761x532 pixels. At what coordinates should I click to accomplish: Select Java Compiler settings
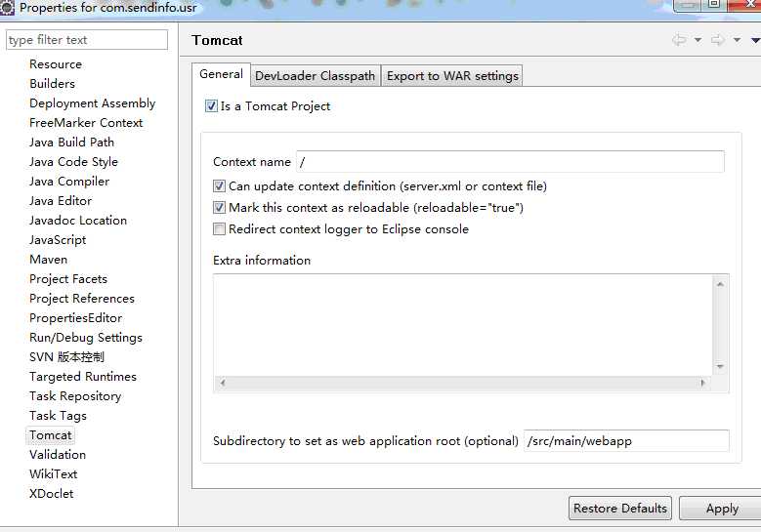point(69,182)
